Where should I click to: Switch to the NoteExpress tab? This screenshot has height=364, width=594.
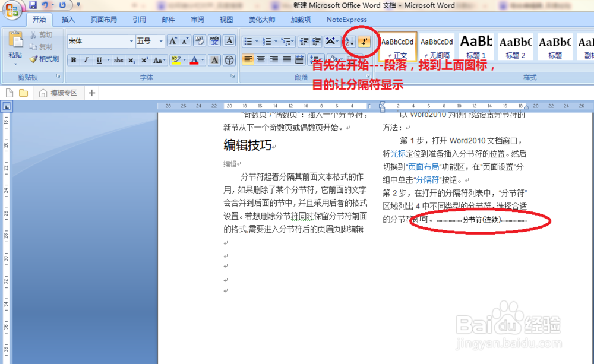pos(347,20)
